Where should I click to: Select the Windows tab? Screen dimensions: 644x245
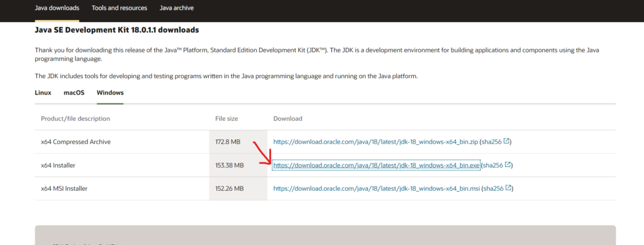tap(110, 93)
